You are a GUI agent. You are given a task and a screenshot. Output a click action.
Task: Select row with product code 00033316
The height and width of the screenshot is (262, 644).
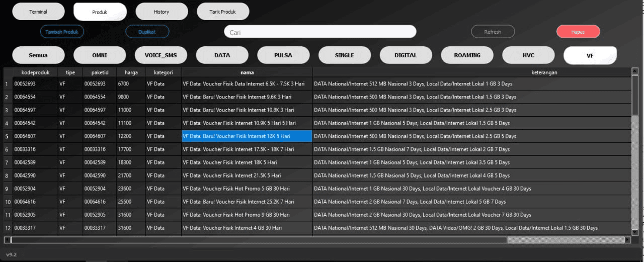(35, 149)
